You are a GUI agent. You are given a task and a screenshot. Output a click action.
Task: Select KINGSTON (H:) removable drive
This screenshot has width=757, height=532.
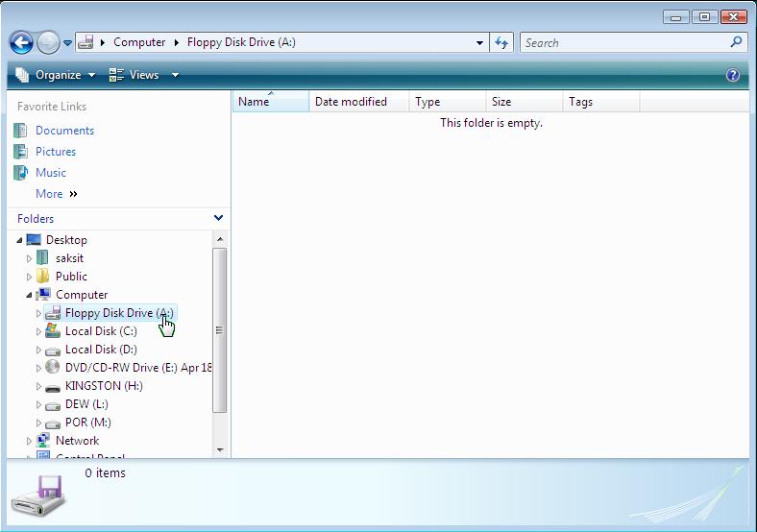point(104,386)
